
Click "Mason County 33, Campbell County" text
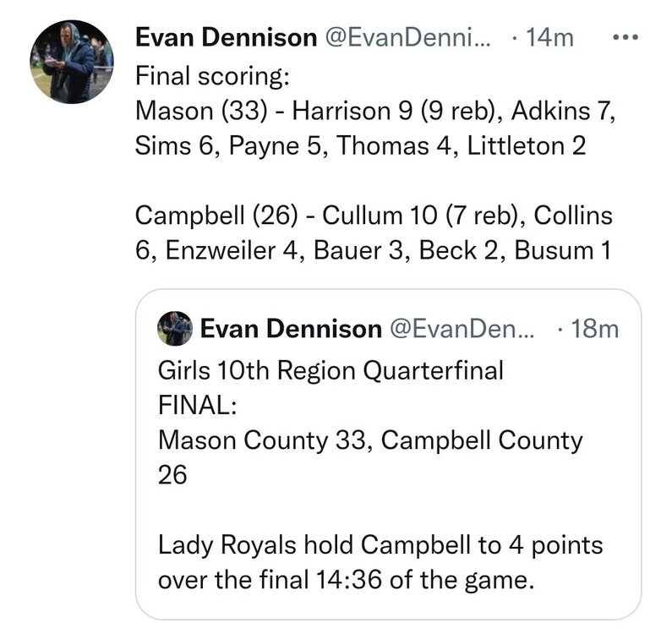coord(370,440)
